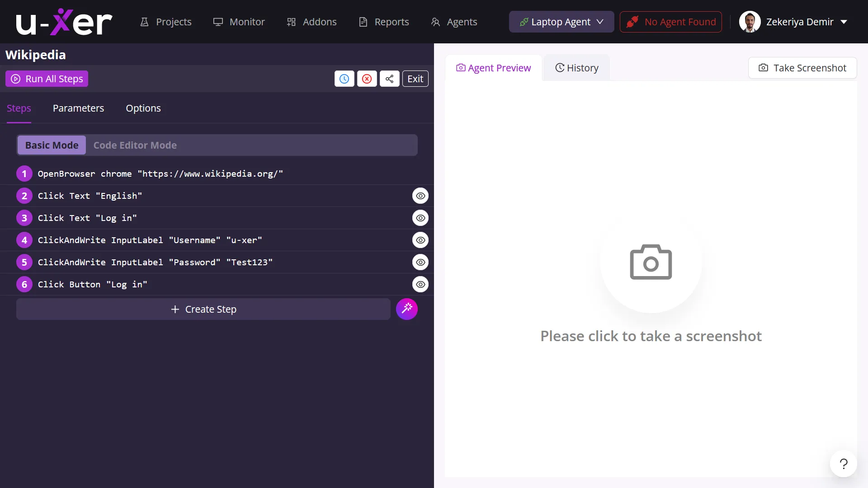This screenshot has height=488, width=868.
Task: Switch to the Parameters tab
Action: pyautogui.click(x=78, y=108)
